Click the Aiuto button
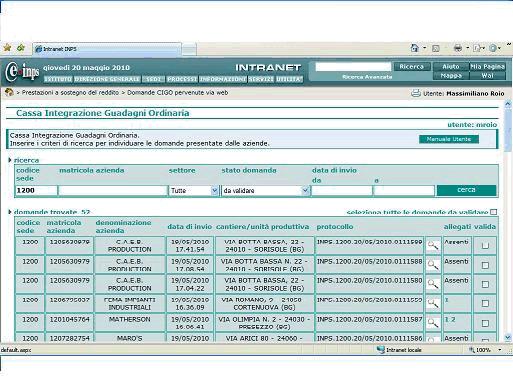The image size is (513, 384). click(x=451, y=67)
